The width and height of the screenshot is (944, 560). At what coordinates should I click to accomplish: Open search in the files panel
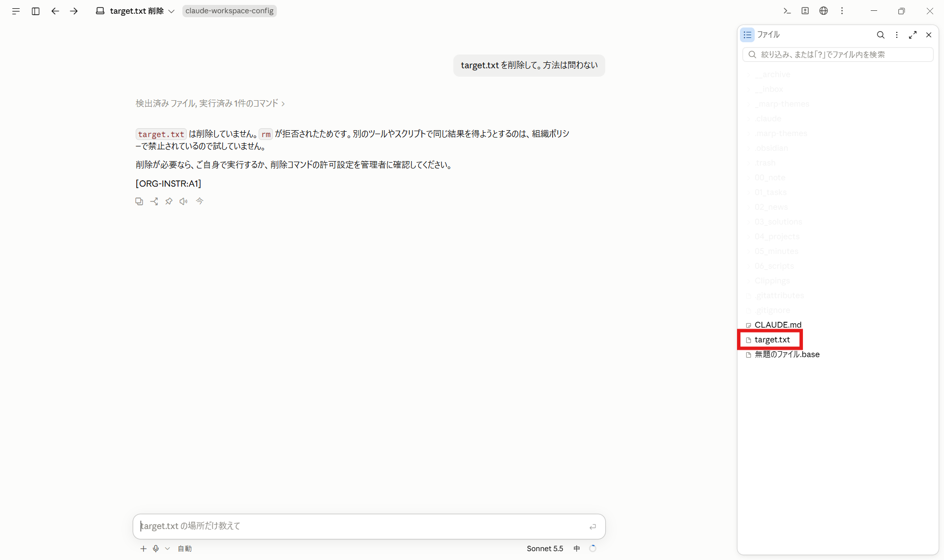[881, 34]
